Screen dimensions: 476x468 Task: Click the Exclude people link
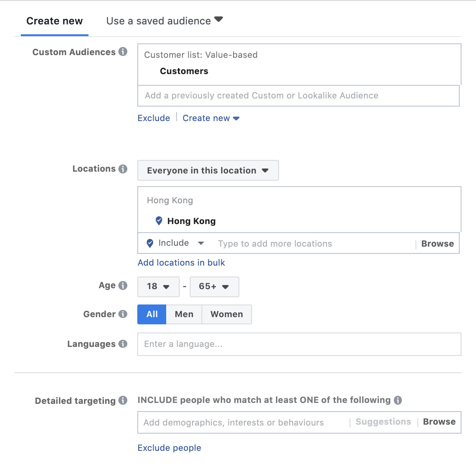(169, 448)
